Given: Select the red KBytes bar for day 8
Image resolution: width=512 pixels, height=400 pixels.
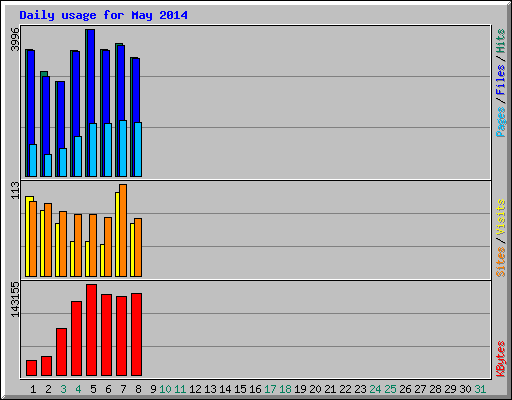Looking at the screenshot, I should tap(136, 334).
